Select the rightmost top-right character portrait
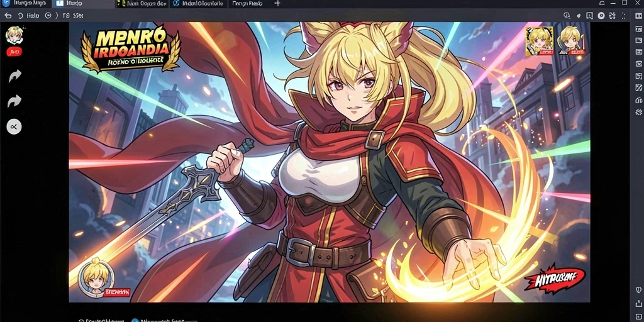 tap(572, 41)
